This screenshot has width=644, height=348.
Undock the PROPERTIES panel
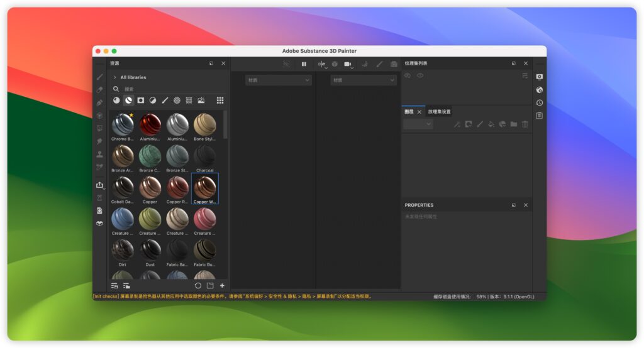tap(513, 205)
